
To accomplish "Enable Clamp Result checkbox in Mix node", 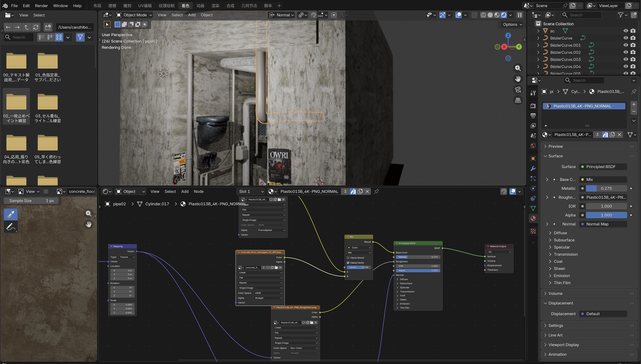I will pos(348,258).
